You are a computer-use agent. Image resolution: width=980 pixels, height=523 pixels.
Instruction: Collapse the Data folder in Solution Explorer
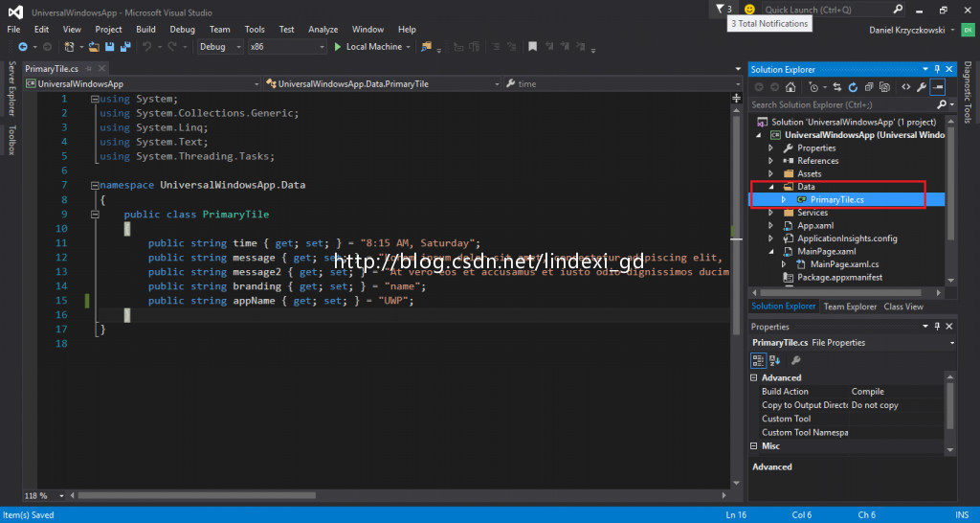(x=770, y=187)
